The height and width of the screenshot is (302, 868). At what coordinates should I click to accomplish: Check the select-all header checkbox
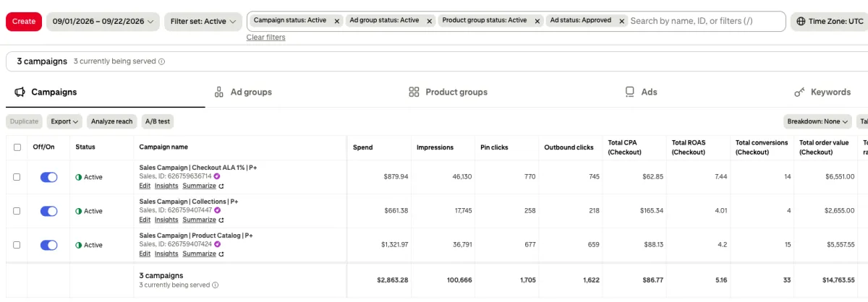(x=17, y=147)
